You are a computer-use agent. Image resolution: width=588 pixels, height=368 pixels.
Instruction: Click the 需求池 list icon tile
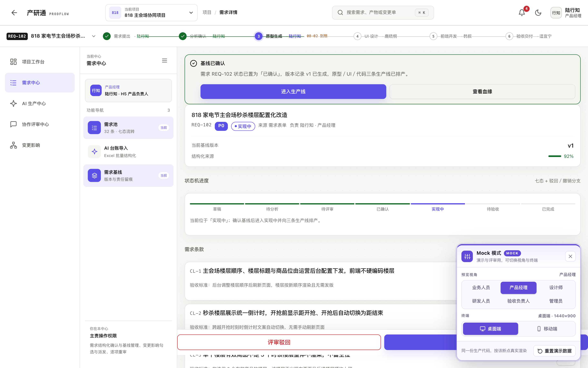(94, 128)
